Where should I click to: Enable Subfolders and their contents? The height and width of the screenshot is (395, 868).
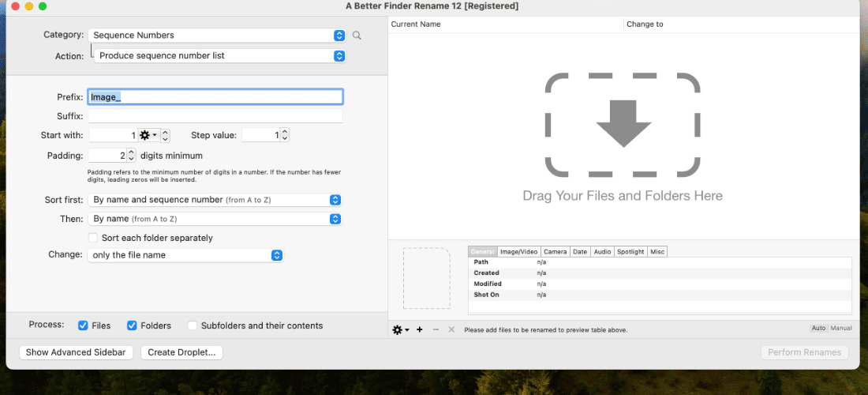point(192,325)
